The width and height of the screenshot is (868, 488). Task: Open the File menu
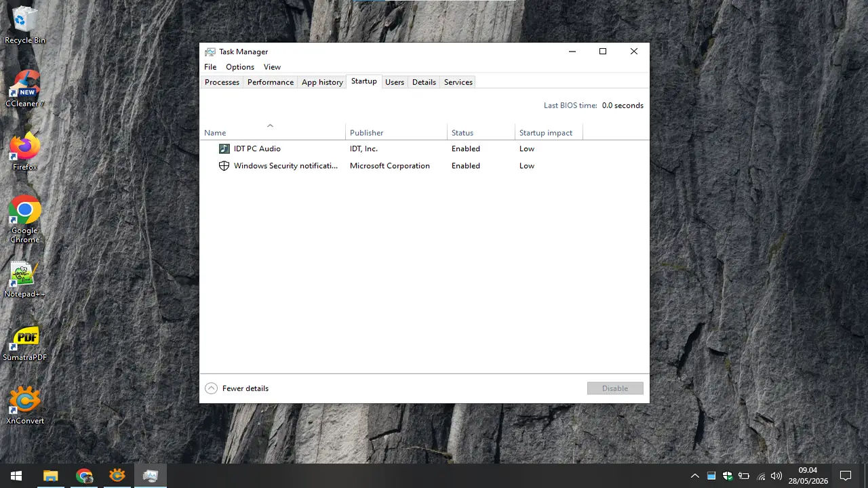210,67
